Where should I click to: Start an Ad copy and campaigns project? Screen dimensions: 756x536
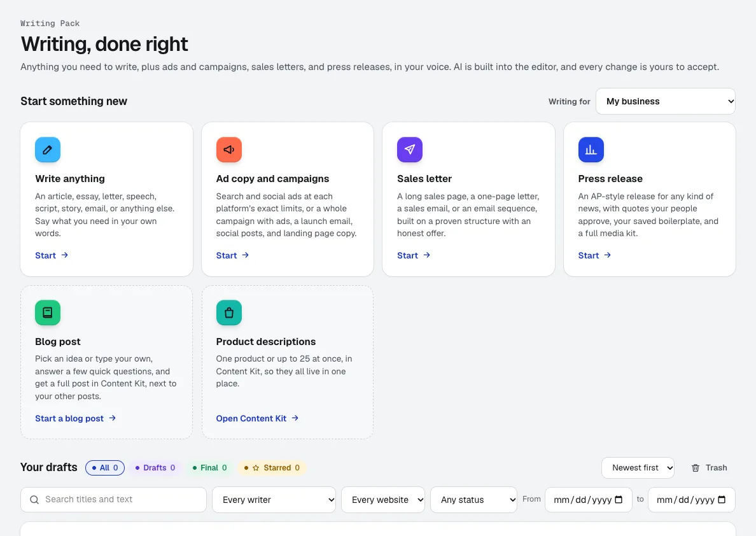(x=232, y=255)
